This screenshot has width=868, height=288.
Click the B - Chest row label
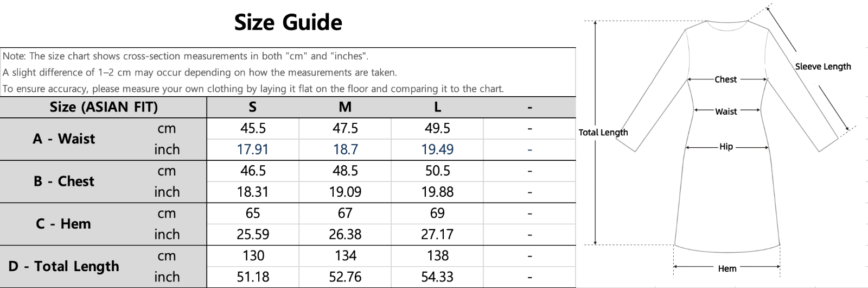pyautogui.click(x=63, y=181)
